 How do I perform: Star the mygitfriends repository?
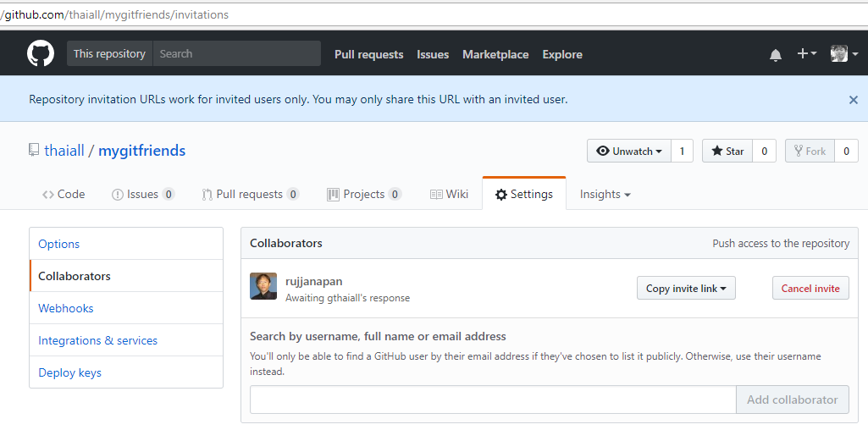(x=727, y=151)
